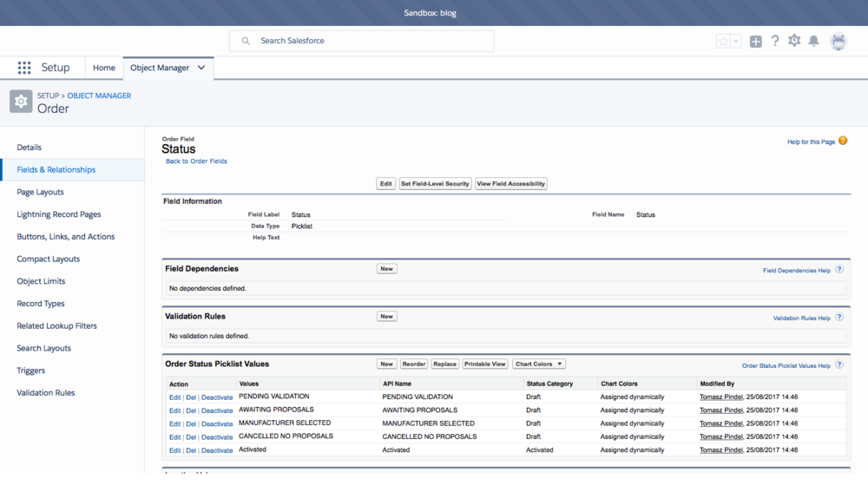Select Page Layouts in the sidebar
868x492 pixels.
coord(40,192)
